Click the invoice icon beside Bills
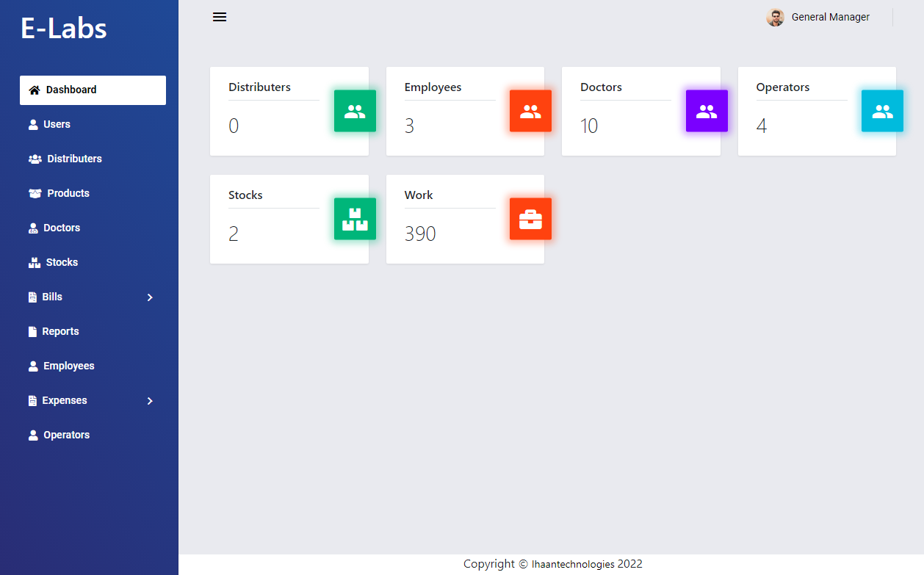 (x=32, y=297)
